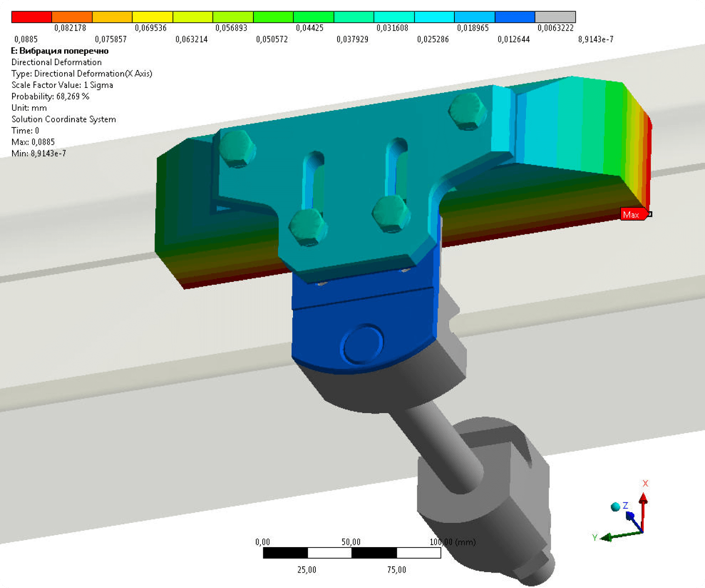The height and width of the screenshot is (588, 705).
Task: Click the 'Max: 0,0885' line
Action: click(x=33, y=142)
